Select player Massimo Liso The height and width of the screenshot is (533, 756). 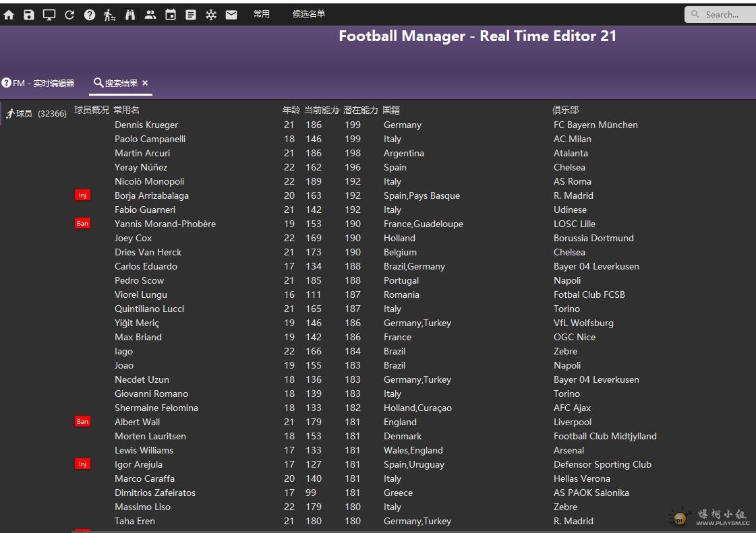click(142, 507)
